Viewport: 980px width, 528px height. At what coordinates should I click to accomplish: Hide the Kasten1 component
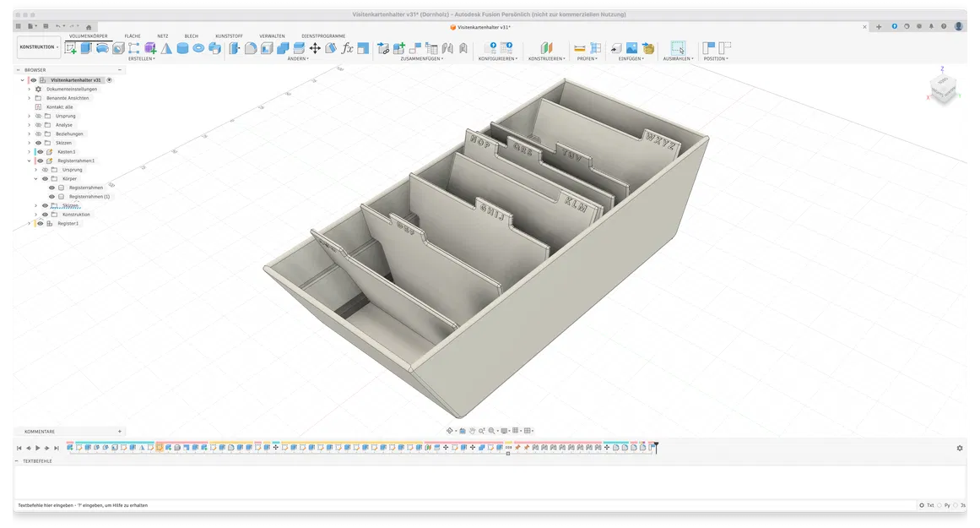(x=40, y=151)
